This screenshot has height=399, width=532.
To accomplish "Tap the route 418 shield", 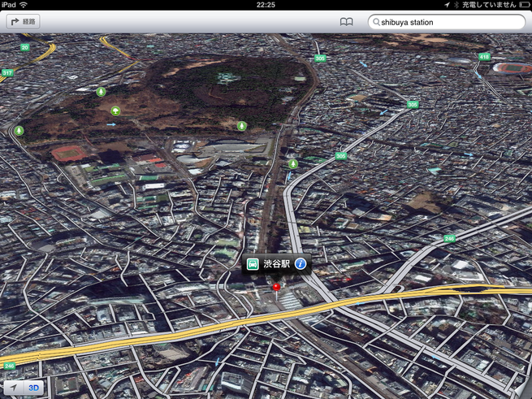I will (484, 57).
